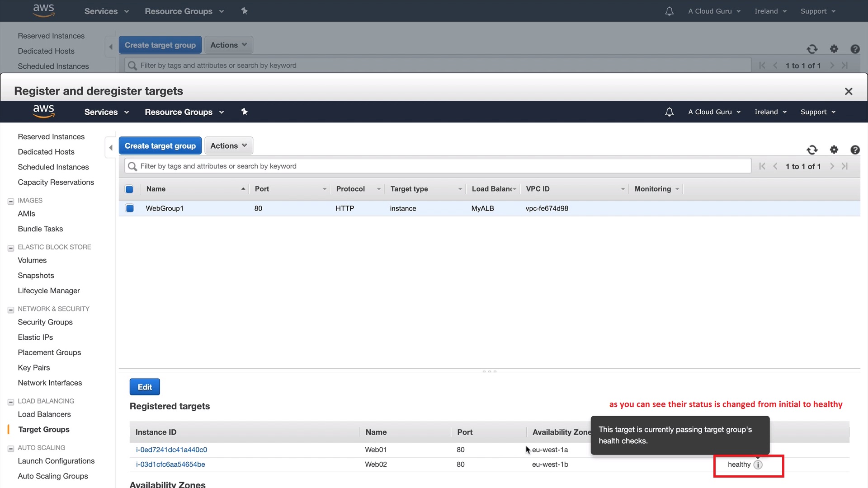Open instance link i-0ed7241dc41a440c0

(x=171, y=450)
